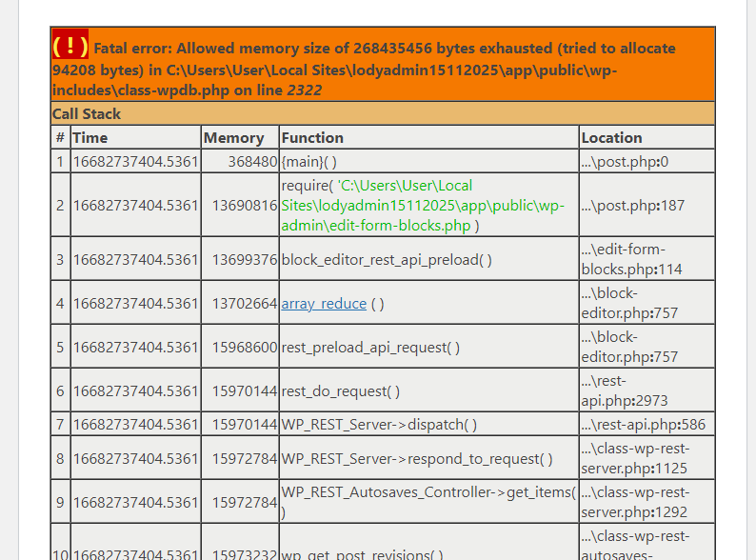756x560 pixels.
Task: Click the ...\post.php:0 location cell
Action: point(647,161)
